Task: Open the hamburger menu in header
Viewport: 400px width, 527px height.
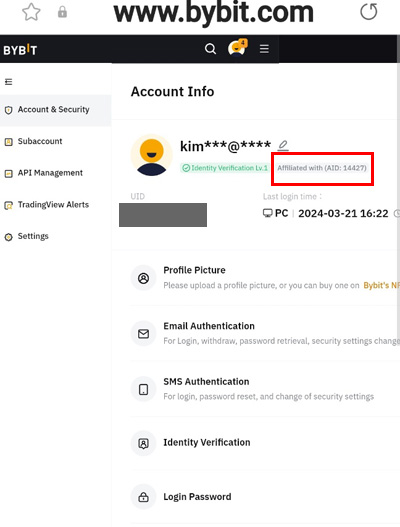Action: 264,49
